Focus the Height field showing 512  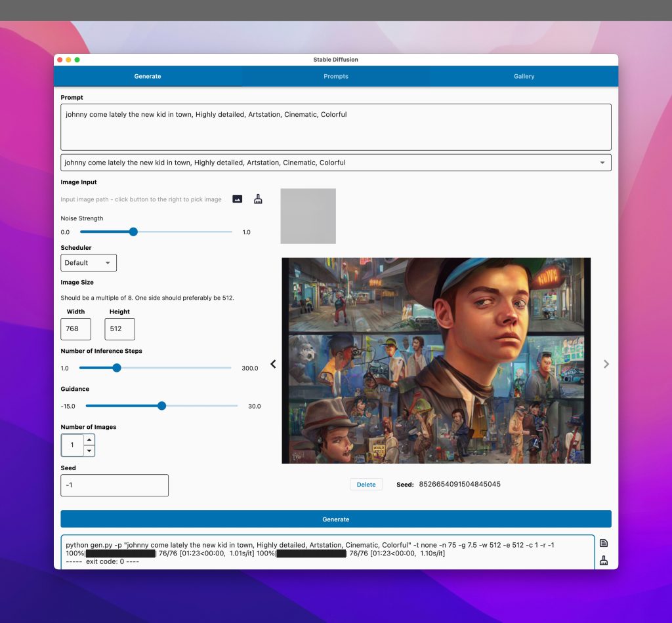[119, 329]
